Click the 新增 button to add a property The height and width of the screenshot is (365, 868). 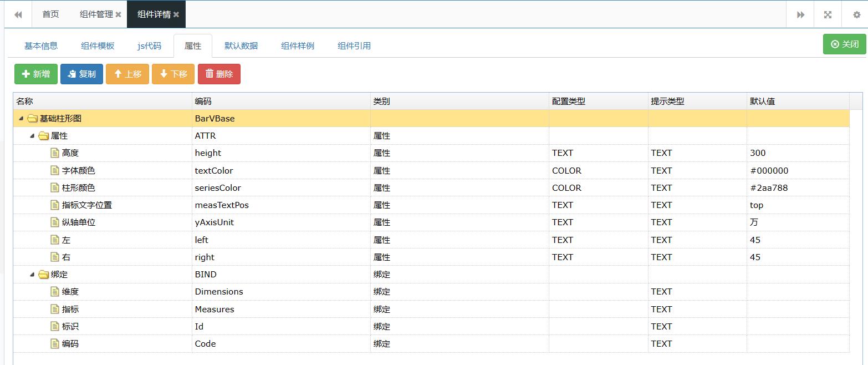(35, 73)
